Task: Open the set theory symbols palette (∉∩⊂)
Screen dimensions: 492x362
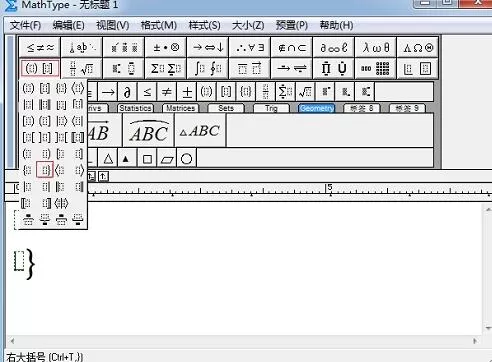Action: pyautogui.click(x=292, y=48)
